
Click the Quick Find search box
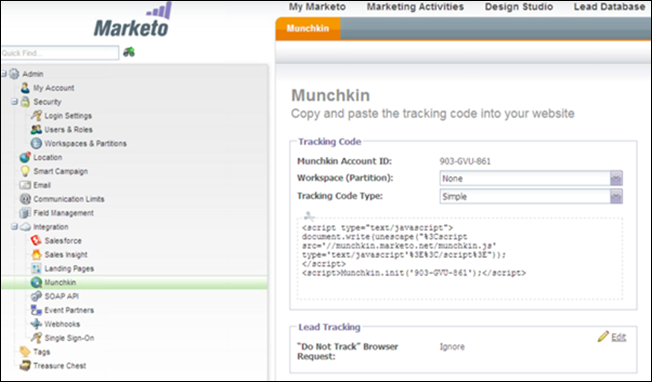60,53
